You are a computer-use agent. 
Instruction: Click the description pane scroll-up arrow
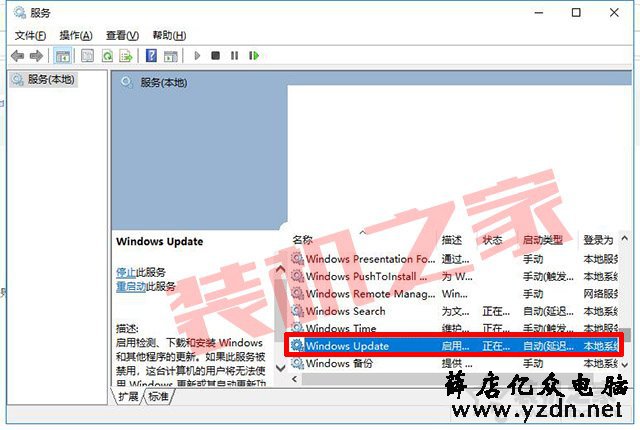(280, 269)
